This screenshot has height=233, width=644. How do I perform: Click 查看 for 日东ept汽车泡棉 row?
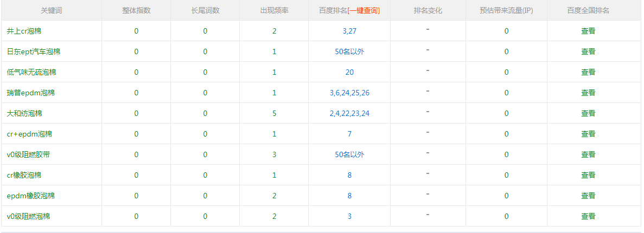(588, 51)
